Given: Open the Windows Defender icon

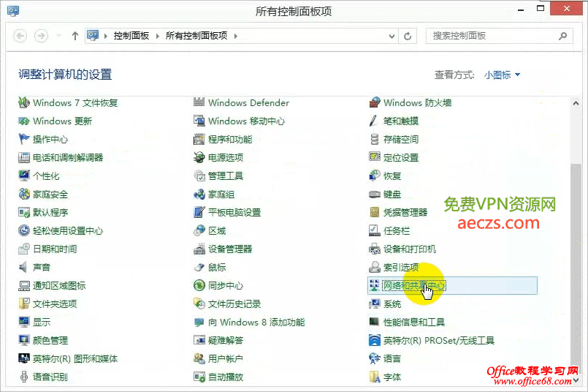Looking at the screenshot, I should tap(199, 102).
